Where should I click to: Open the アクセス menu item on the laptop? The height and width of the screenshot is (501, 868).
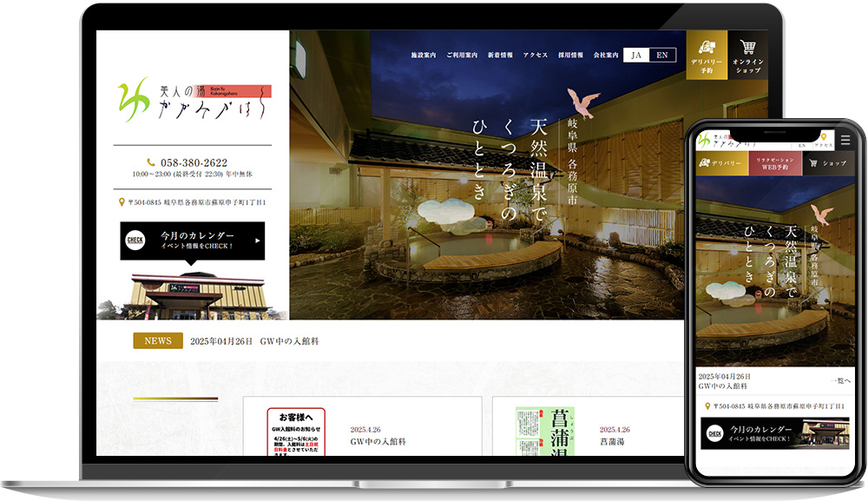536,56
